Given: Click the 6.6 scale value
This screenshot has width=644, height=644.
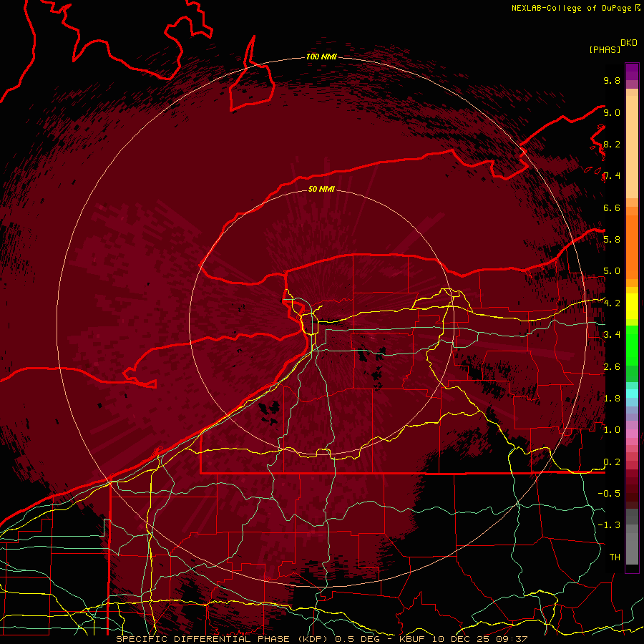Looking at the screenshot, I should [x=612, y=208].
